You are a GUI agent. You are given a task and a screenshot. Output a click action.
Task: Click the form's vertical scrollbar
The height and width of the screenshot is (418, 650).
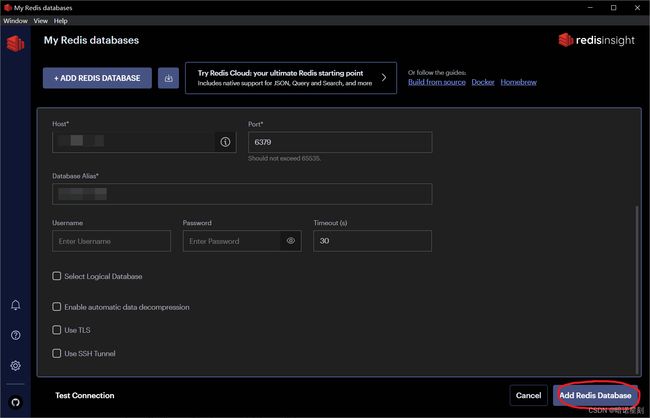[x=637, y=289]
